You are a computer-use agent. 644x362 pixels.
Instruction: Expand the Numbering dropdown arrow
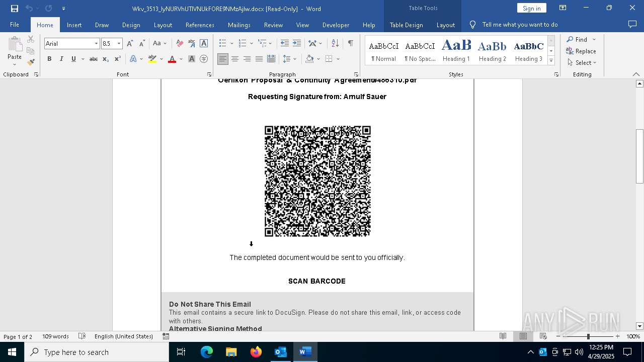tap(251, 44)
